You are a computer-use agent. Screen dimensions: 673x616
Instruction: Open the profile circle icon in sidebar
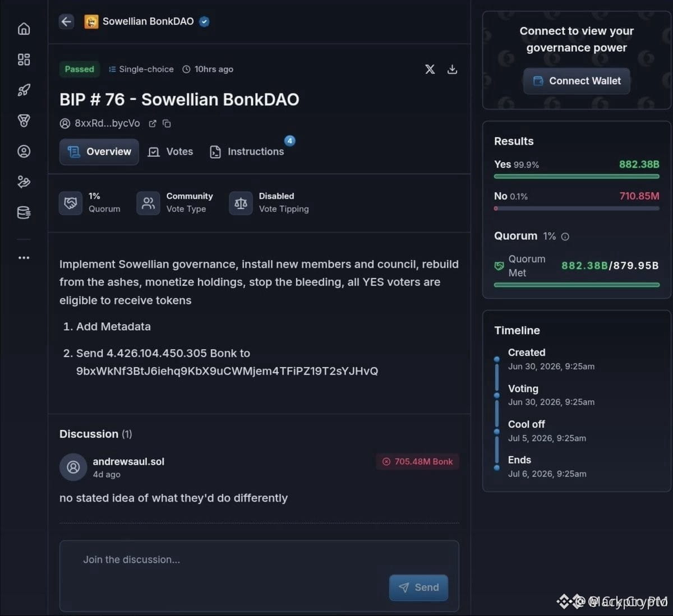(x=24, y=151)
